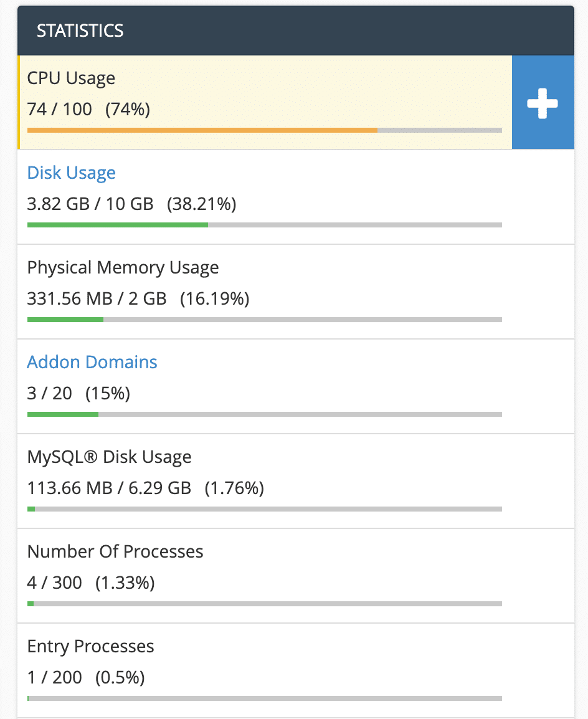Select the Entry Processes label
The height and width of the screenshot is (719, 588).
pyautogui.click(x=90, y=647)
